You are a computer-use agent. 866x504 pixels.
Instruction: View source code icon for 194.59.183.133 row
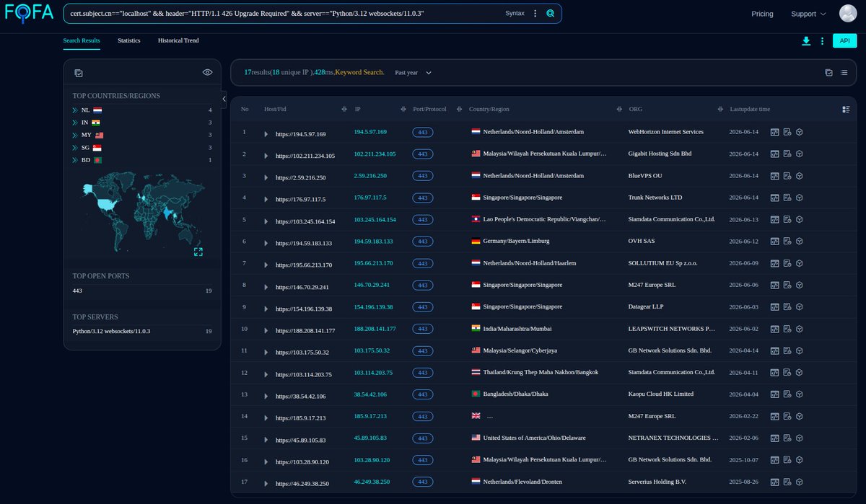[774, 242]
